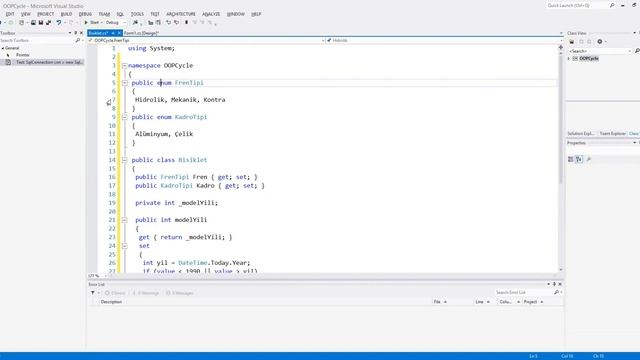This screenshot has width=640, height=360.
Task: Click the Class View new folder icon
Action: pos(572,42)
